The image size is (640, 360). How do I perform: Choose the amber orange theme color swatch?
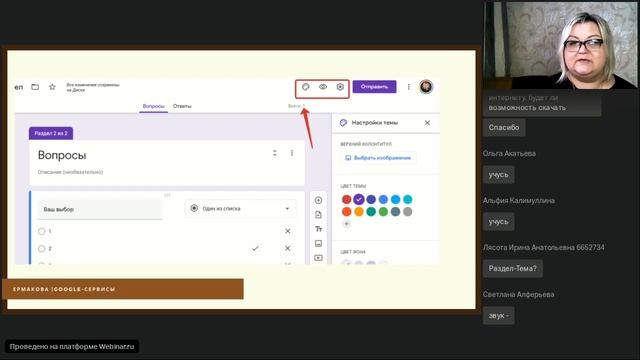pos(359,211)
